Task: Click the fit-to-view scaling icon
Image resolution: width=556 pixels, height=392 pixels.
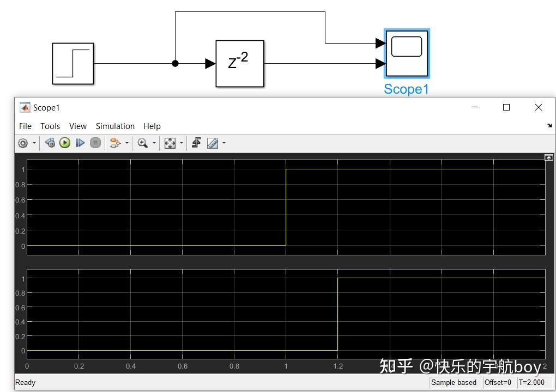Action: (x=169, y=143)
